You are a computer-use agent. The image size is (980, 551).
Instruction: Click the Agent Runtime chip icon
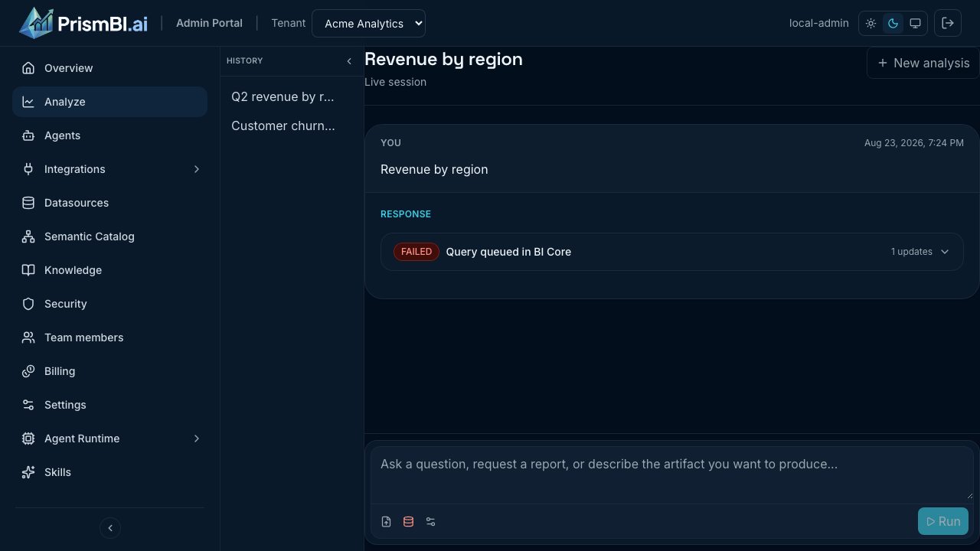tap(28, 439)
